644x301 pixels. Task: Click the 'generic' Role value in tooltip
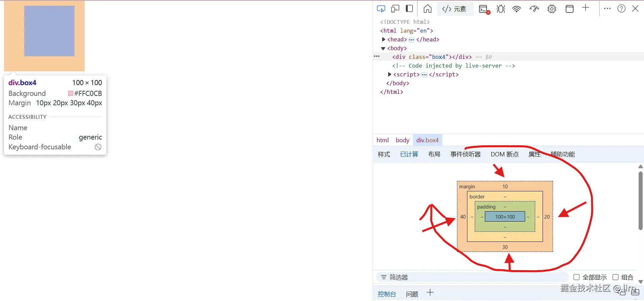tap(90, 137)
